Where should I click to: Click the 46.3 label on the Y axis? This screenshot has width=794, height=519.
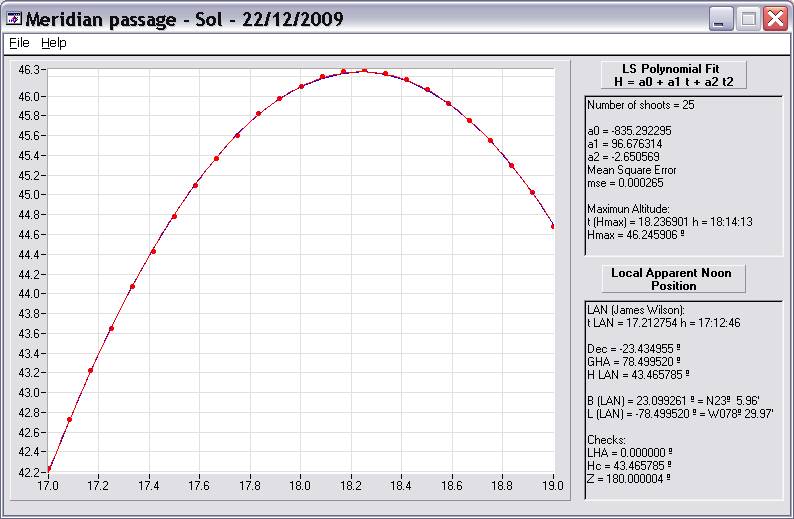coord(29,69)
